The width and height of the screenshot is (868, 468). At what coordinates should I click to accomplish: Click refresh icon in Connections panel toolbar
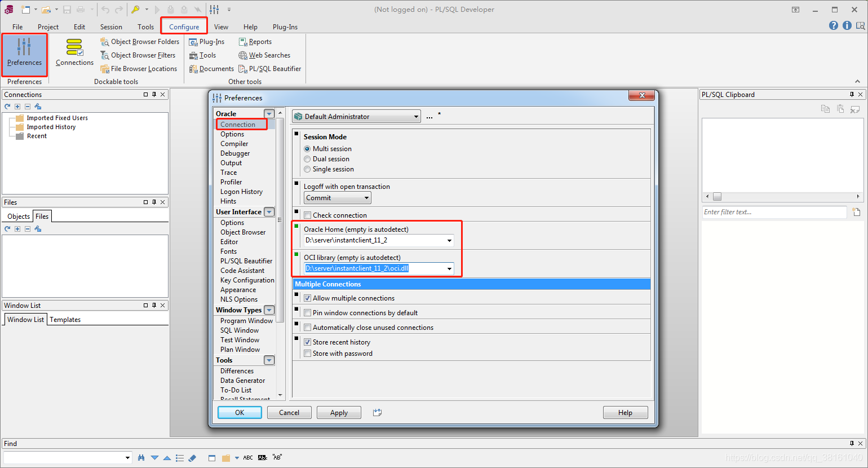click(7, 107)
